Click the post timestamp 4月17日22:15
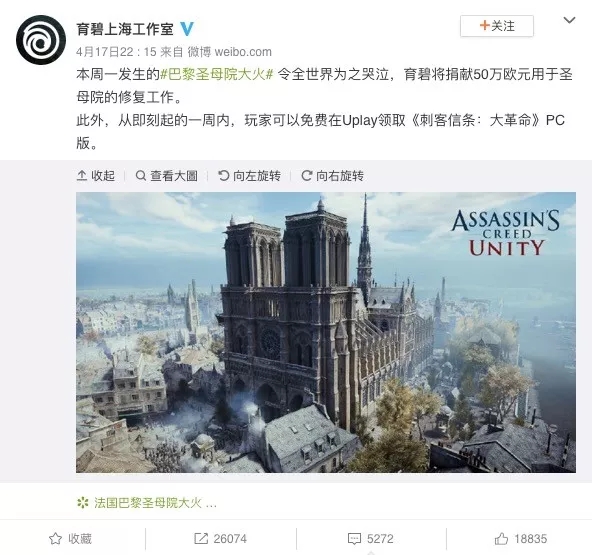Image resolution: width=592 pixels, height=555 pixels. point(116,52)
